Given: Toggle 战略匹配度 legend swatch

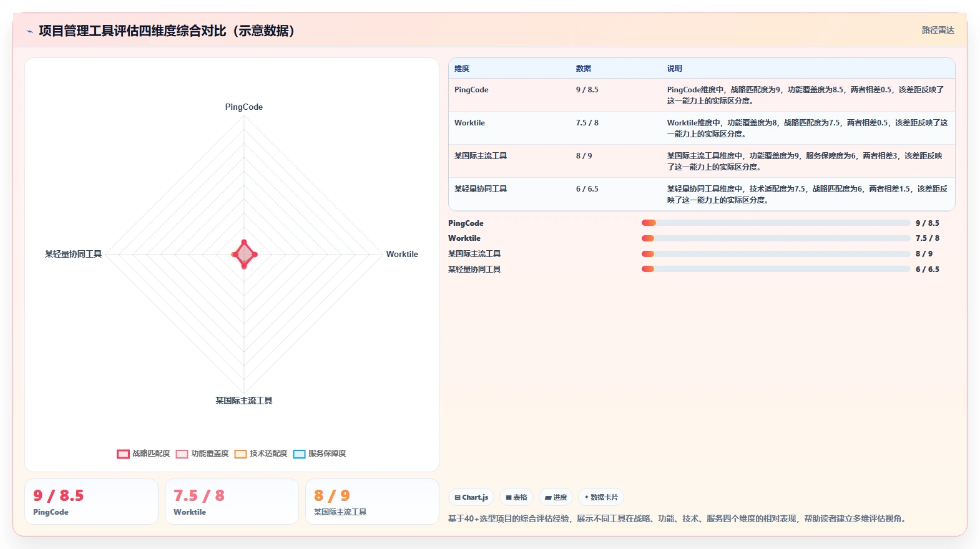Looking at the screenshot, I should [123, 454].
